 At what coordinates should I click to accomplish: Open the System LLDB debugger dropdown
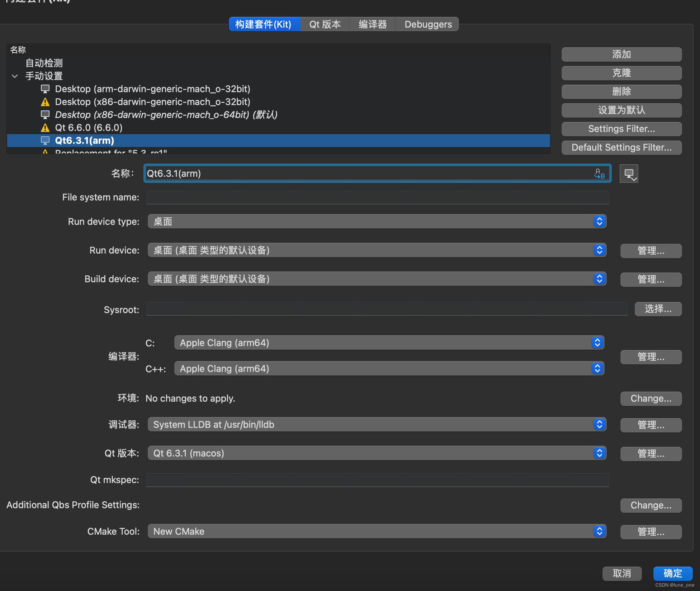599,424
